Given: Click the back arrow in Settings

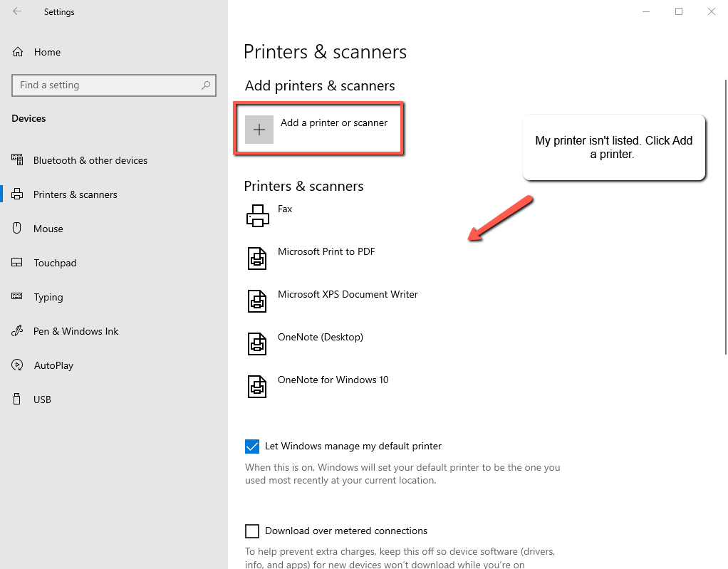Looking at the screenshot, I should pyautogui.click(x=17, y=11).
